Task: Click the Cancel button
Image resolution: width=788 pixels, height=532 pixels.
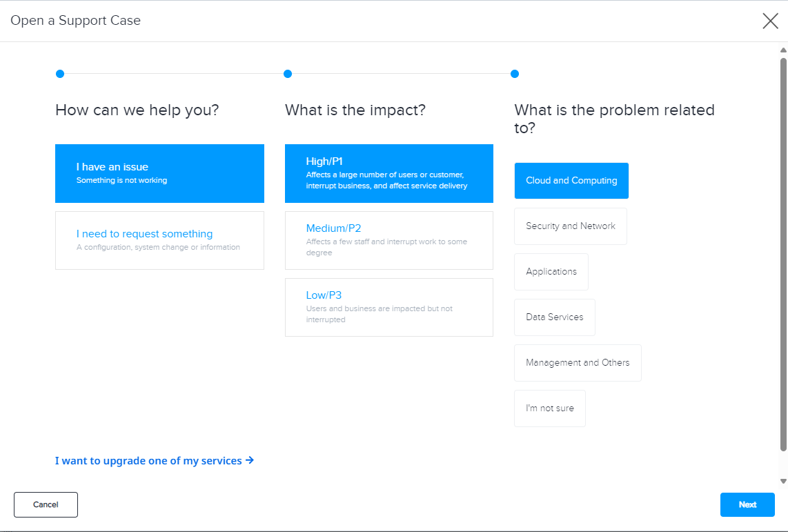Action: pos(46,504)
